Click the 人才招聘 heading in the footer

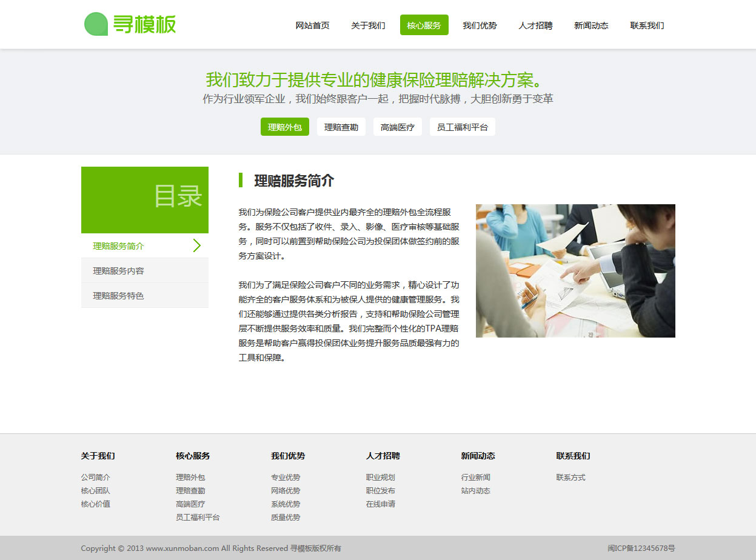[383, 456]
